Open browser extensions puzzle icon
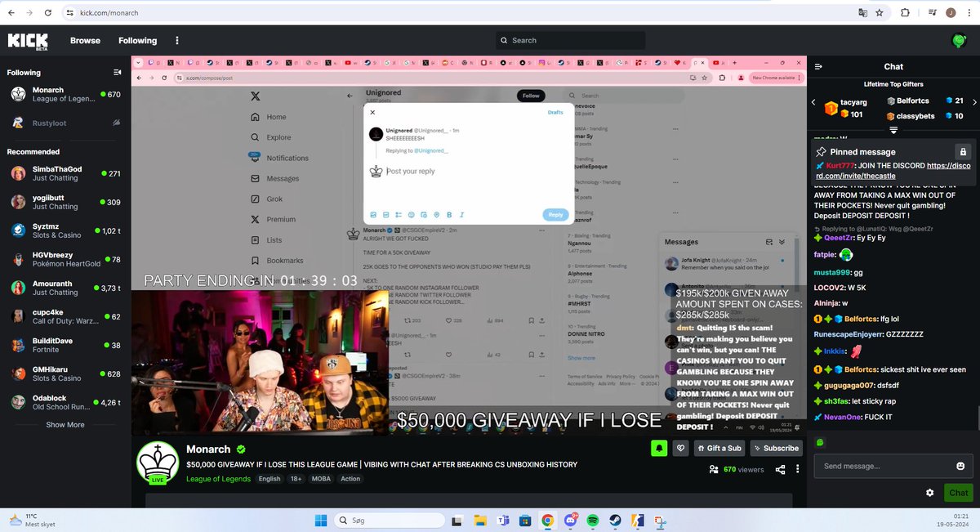Image resolution: width=980 pixels, height=532 pixels. [x=905, y=13]
